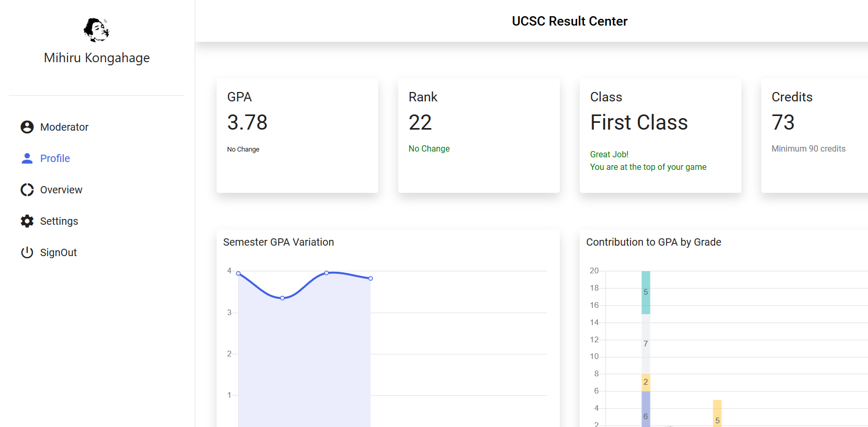Image resolution: width=868 pixels, height=427 pixels.
Task: Click the UCSC Result Center title
Action: [x=570, y=21]
